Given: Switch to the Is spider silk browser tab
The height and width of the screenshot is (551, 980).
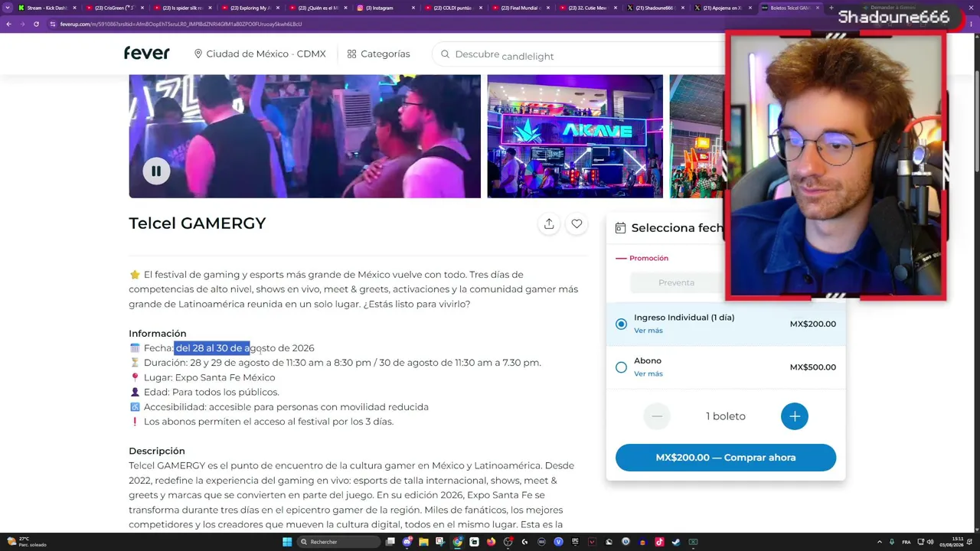Looking at the screenshot, I should 184,8.
